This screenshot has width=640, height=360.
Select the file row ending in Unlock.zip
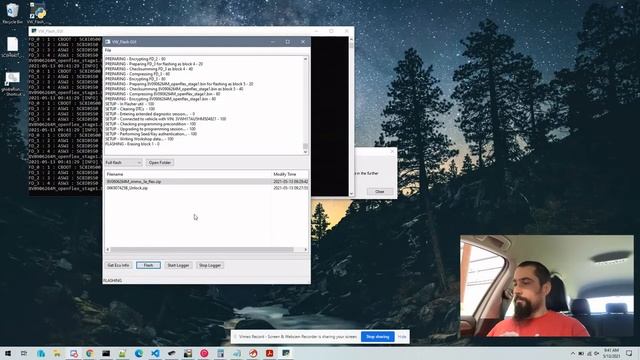click(x=207, y=188)
